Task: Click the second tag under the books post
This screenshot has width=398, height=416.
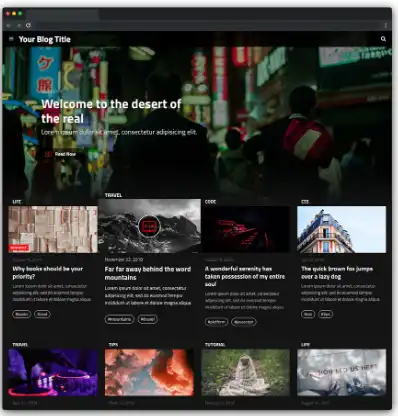Action: 42,314
